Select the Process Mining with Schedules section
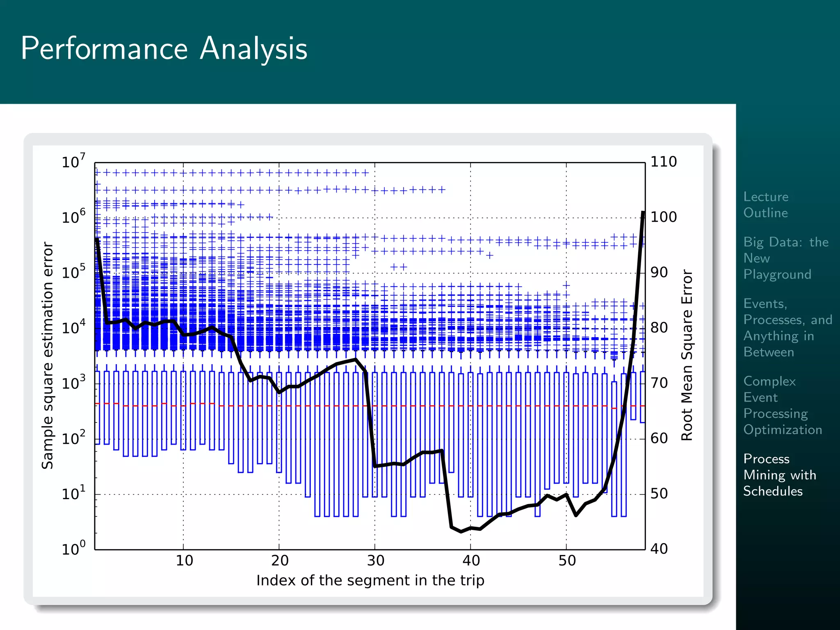840x630 pixels. pyautogui.click(x=779, y=475)
